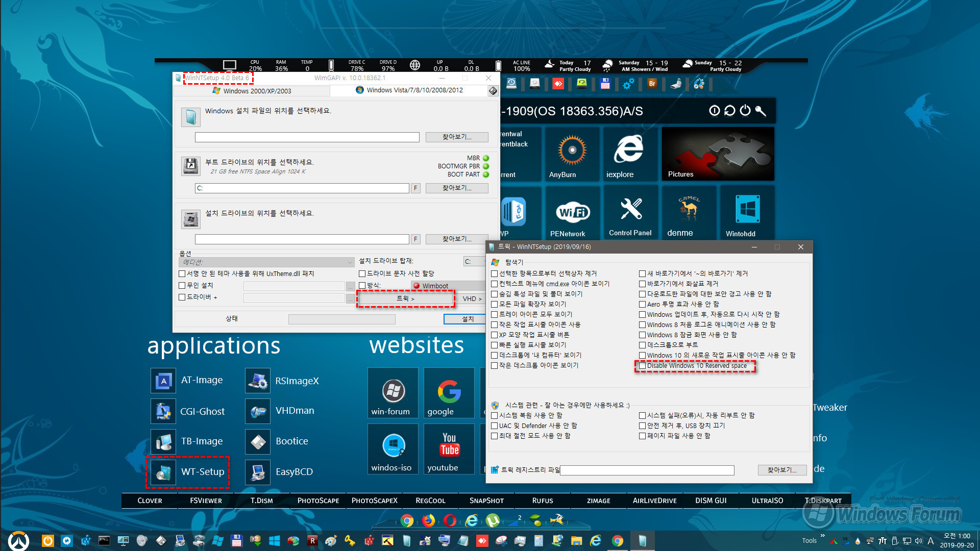This screenshot has width=980, height=551.
Task: Check 'UxTheme.dll 패치' checkbox
Action: (x=182, y=274)
